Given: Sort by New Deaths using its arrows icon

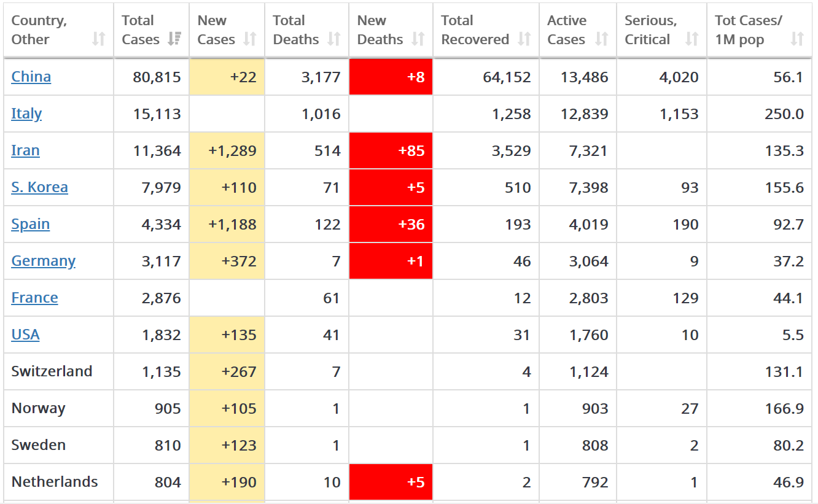Looking at the screenshot, I should click(x=418, y=39).
